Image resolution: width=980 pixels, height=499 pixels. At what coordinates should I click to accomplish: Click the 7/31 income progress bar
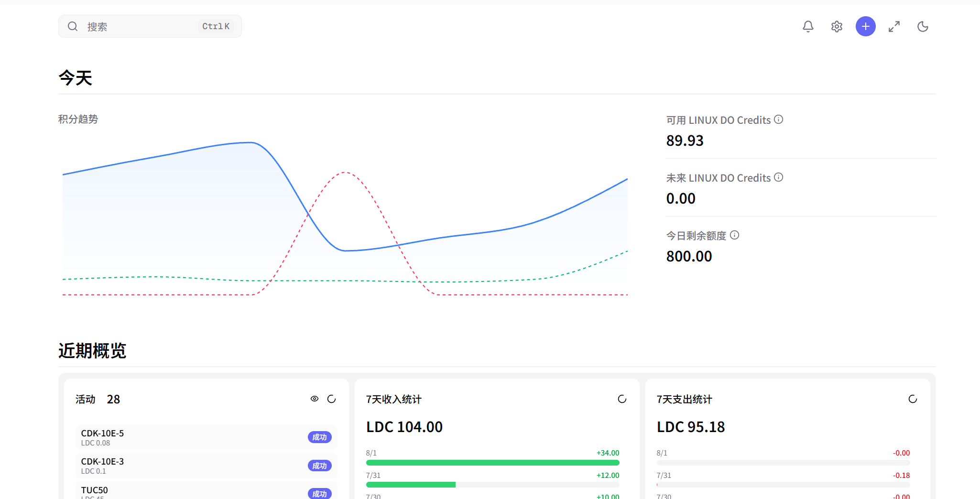coord(493,485)
